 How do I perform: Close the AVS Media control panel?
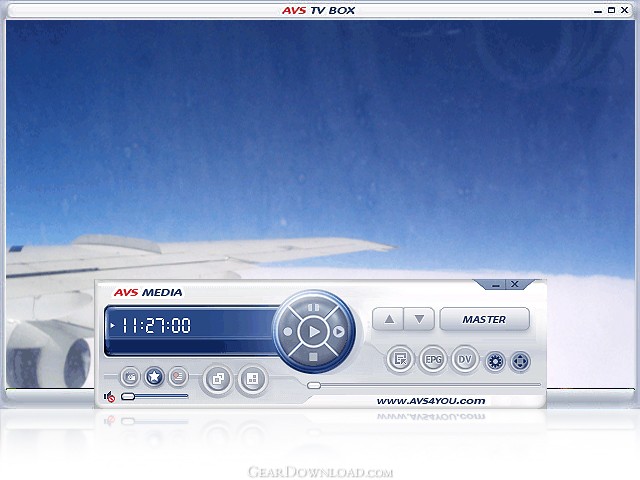pos(515,284)
